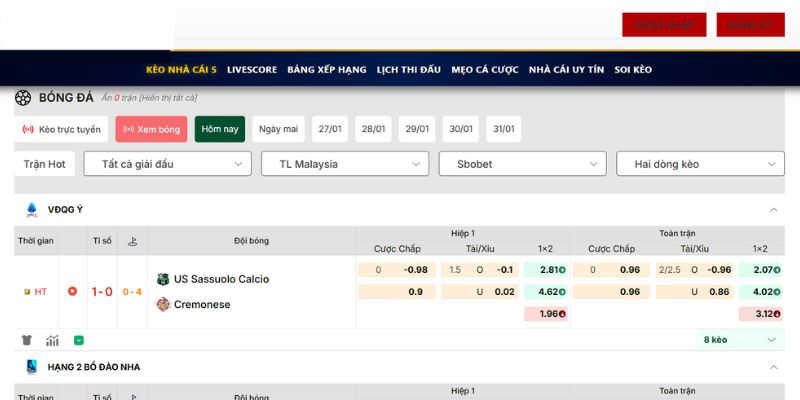This screenshot has width=800, height=400.
Task: Select the Hôm nay date button
Action: pos(219,129)
